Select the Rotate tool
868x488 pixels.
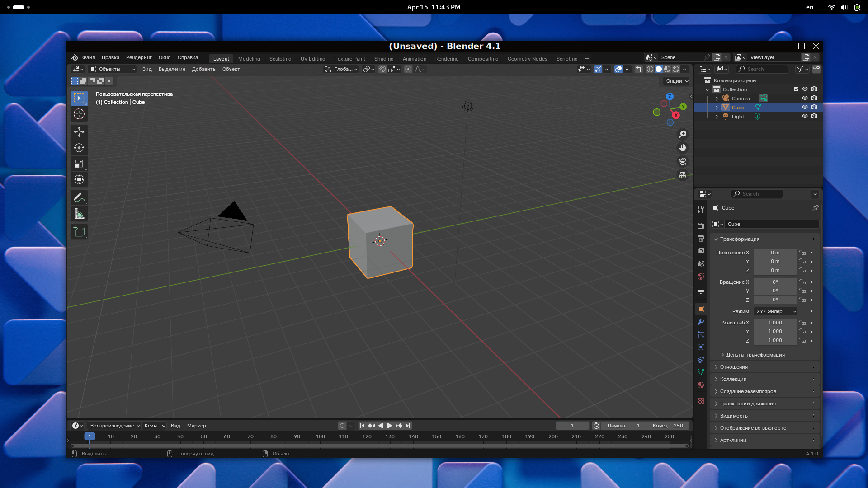(x=79, y=148)
